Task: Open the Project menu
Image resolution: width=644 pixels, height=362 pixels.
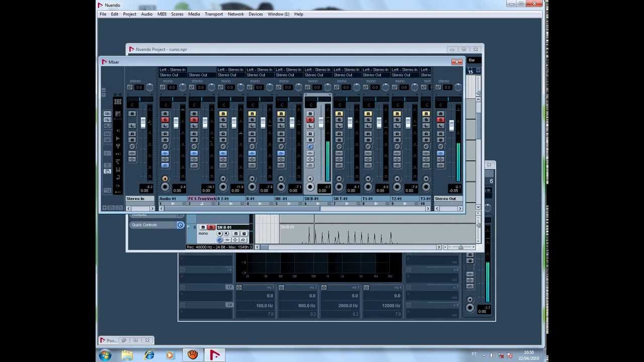Action: pyautogui.click(x=129, y=14)
